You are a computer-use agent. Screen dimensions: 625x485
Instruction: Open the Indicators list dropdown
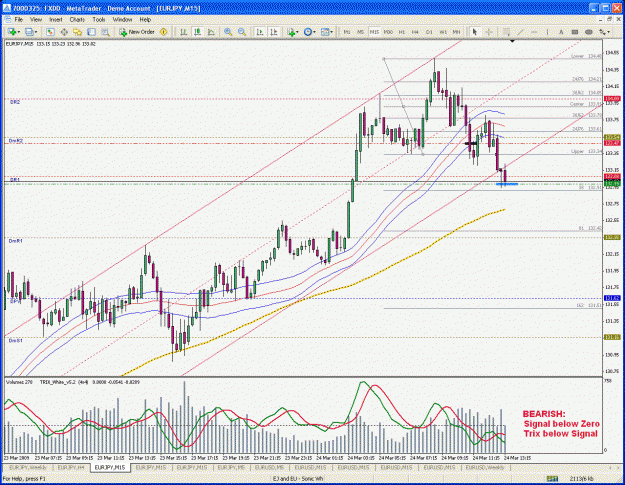[293, 32]
